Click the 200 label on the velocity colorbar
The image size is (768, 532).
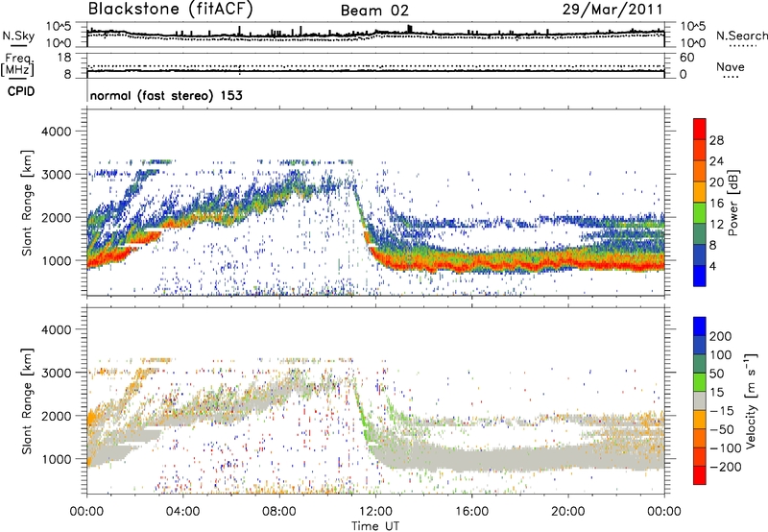coord(721,336)
